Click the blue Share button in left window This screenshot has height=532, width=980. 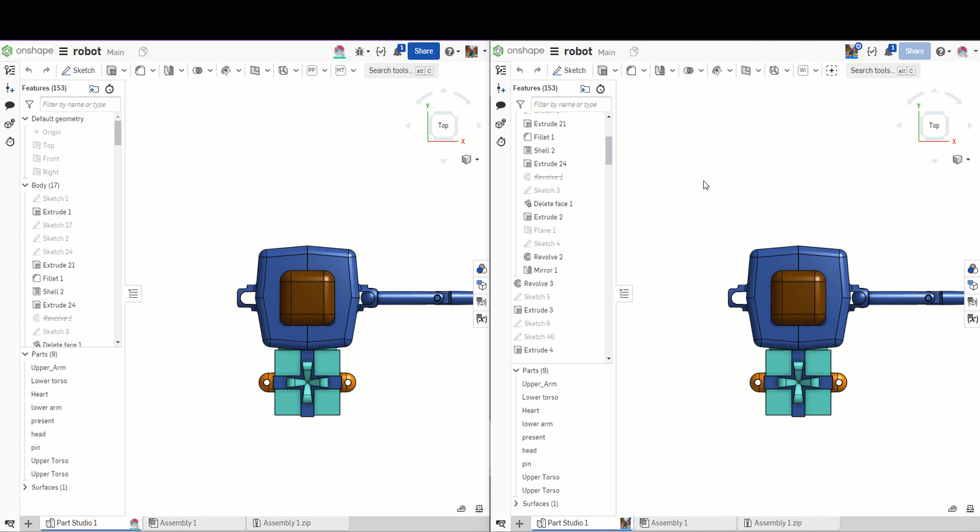(x=423, y=51)
